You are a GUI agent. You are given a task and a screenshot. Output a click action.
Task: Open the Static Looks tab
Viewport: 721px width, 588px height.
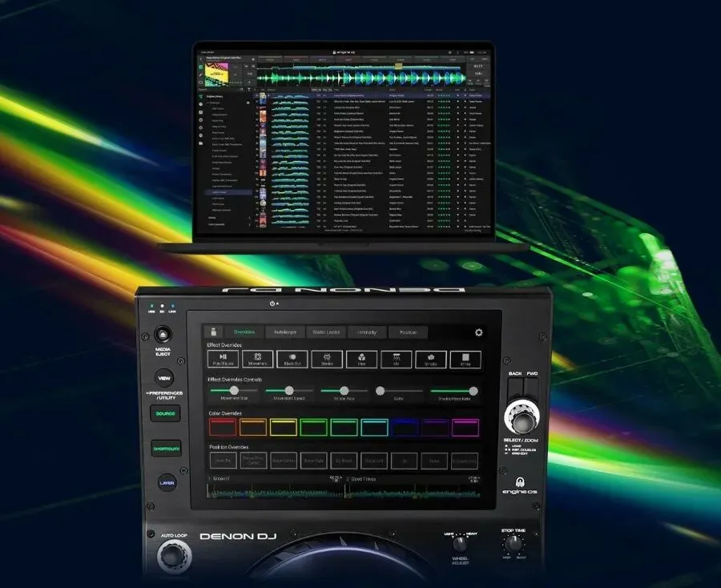pyautogui.click(x=326, y=332)
